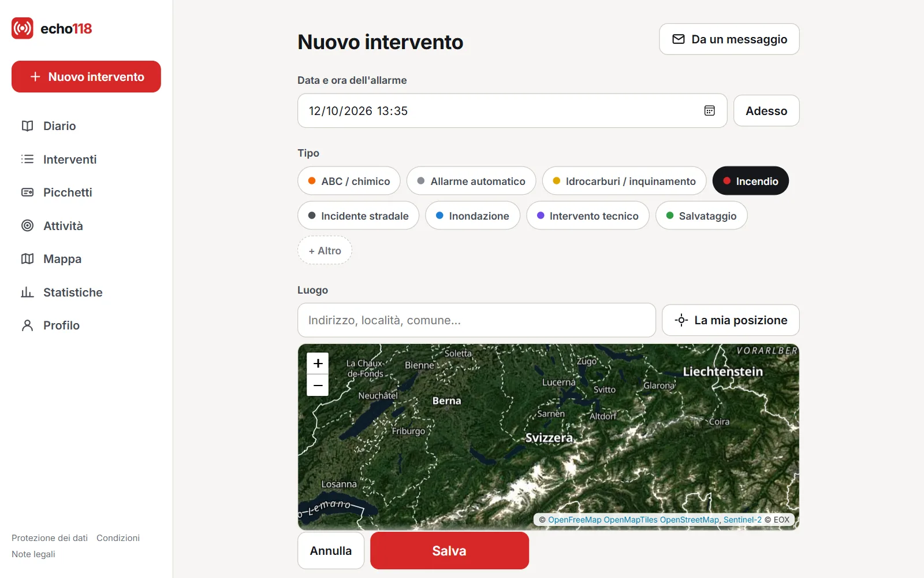Click the Svizzera label on the map
Image resolution: width=924 pixels, height=578 pixels.
(x=549, y=438)
